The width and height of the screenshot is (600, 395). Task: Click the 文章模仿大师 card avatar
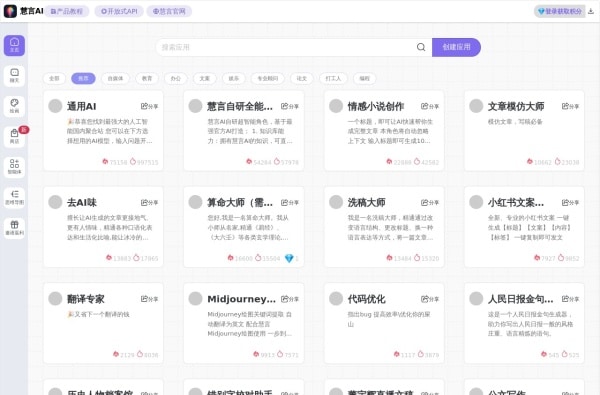point(476,106)
